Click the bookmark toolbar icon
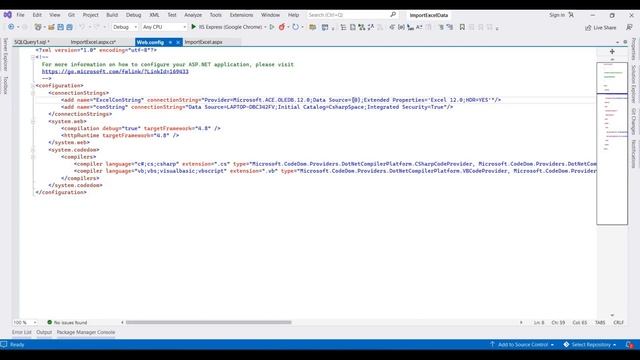Screen dimensions: 640x360 point(462,27)
